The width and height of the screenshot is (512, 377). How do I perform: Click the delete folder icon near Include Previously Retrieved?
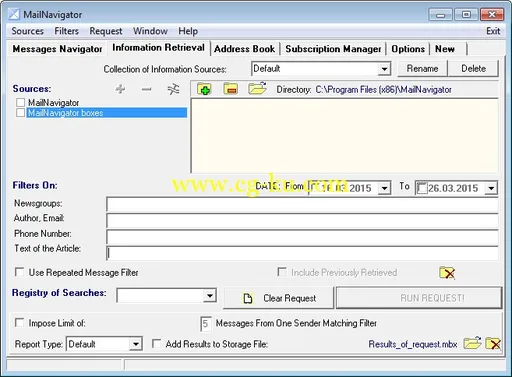coord(447,273)
